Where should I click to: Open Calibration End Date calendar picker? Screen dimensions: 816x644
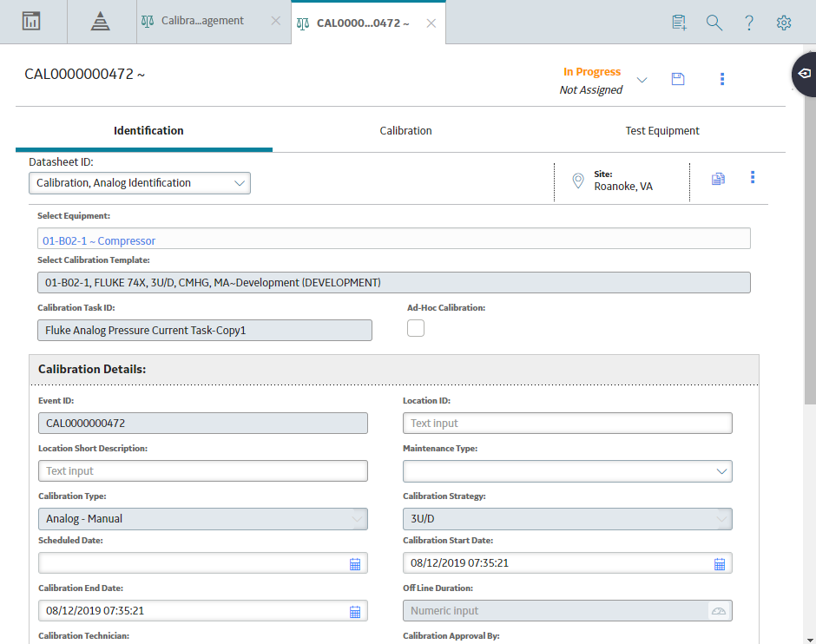pyautogui.click(x=355, y=612)
